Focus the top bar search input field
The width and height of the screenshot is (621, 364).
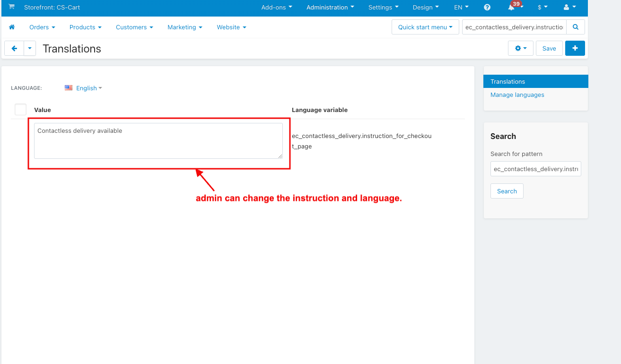[514, 27]
